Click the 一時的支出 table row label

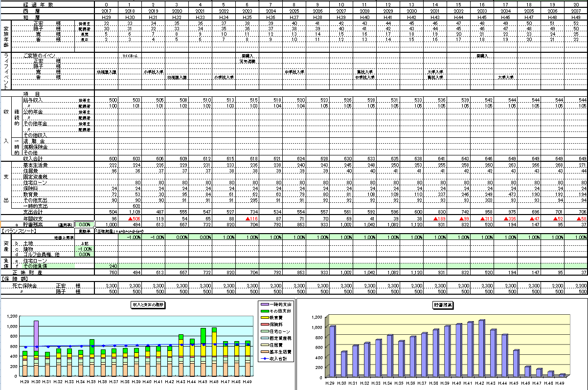[36, 206]
